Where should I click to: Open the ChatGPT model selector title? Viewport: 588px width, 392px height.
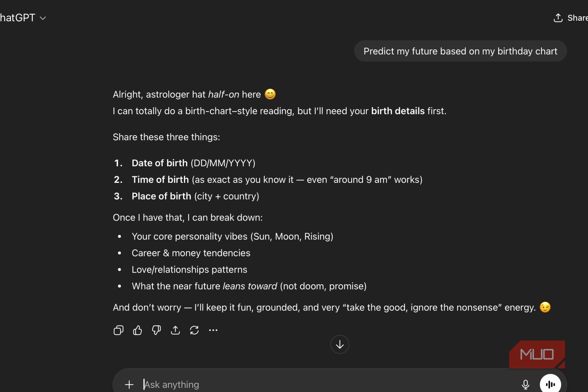[17, 18]
